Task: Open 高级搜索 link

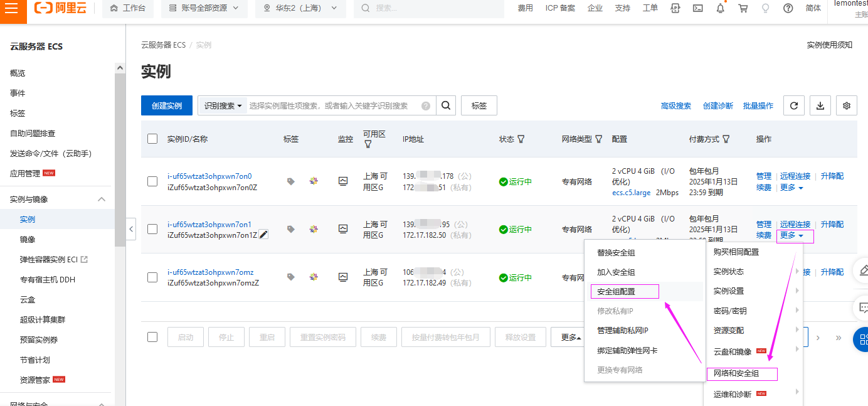Action: pyautogui.click(x=675, y=105)
